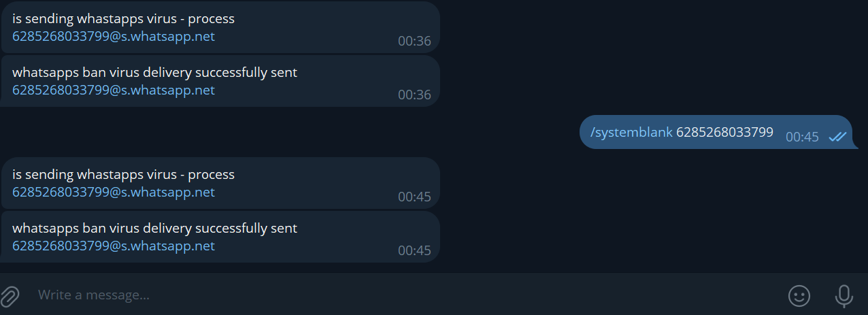Click 00:36 timestamp of the process message

point(414,42)
